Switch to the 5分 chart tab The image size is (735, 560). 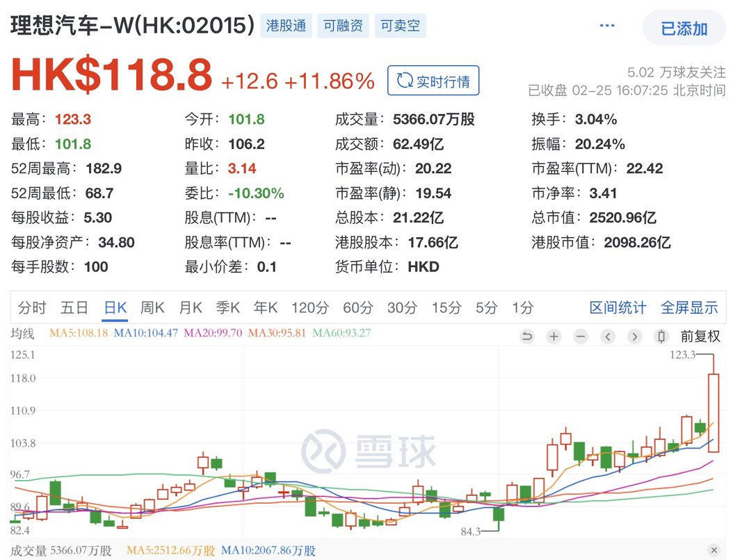point(487,307)
